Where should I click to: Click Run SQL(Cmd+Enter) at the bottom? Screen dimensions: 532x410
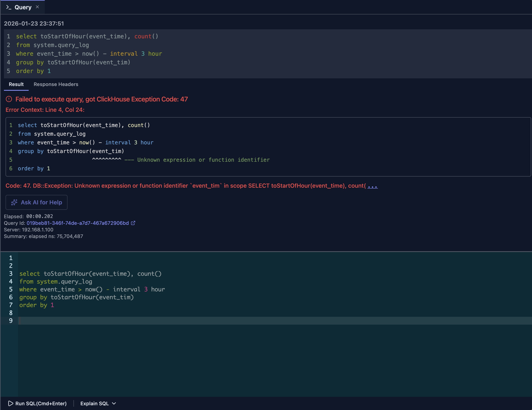[x=40, y=403]
